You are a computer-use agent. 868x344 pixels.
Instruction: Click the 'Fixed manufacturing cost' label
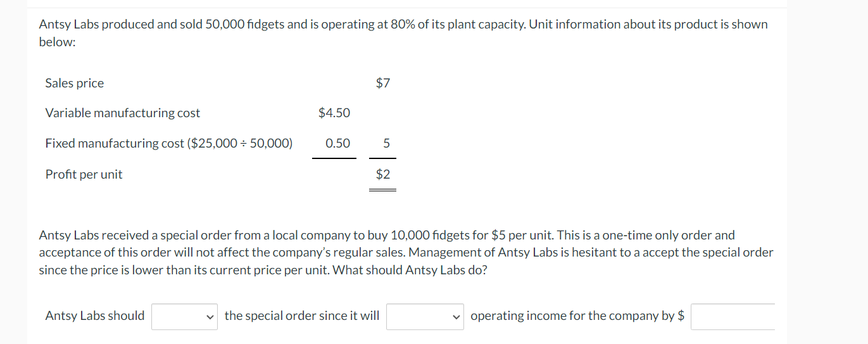pyautogui.click(x=114, y=143)
